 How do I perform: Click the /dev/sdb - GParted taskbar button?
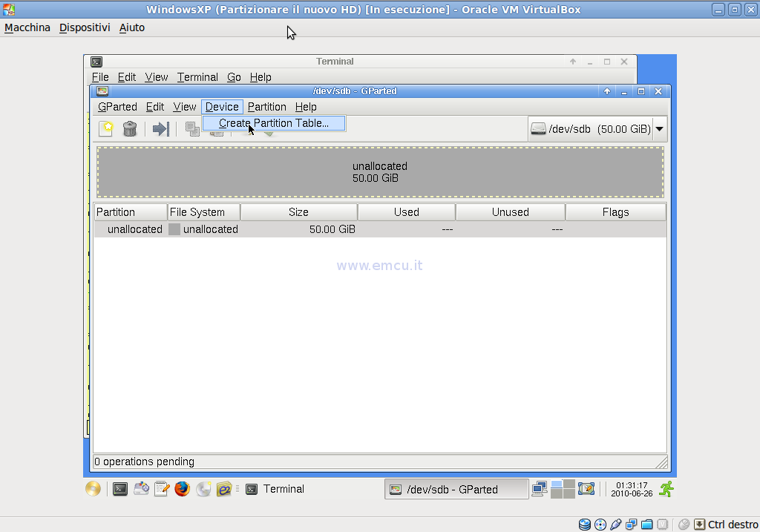click(456, 490)
